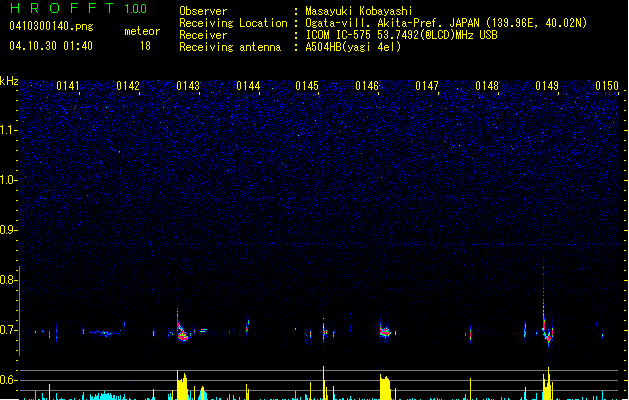Click the 0.8 kHz frequency label
629x400 pixels.
[x=8, y=280]
